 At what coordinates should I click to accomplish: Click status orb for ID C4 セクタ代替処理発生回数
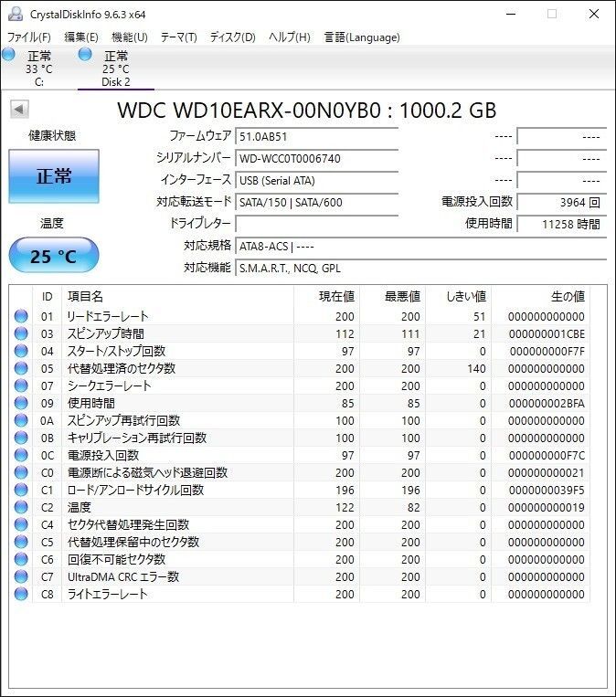point(21,524)
